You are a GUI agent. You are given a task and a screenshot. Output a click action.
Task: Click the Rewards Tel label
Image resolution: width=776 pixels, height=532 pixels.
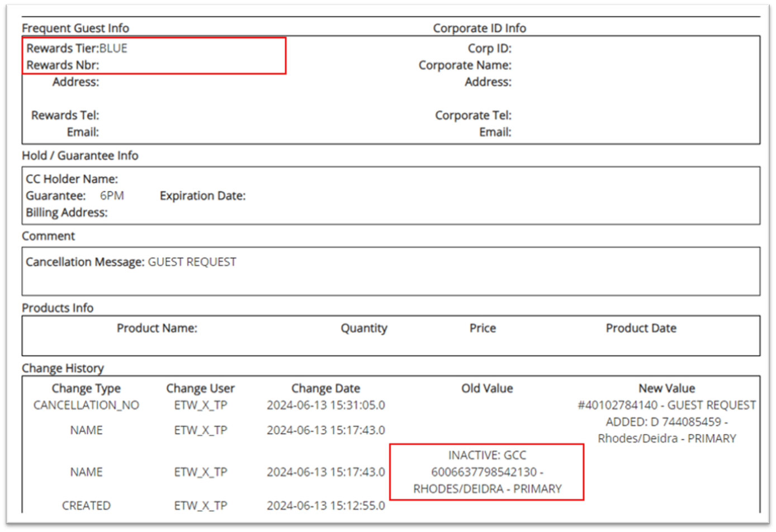(x=65, y=115)
